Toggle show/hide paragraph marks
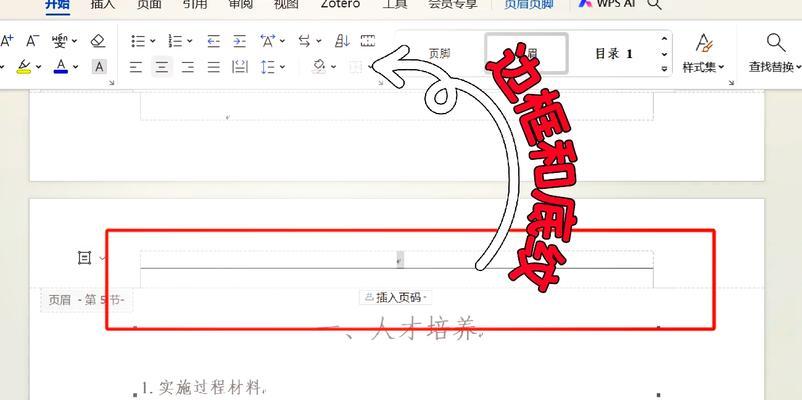The width and height of the screenshot is (802, 400). 368,41
